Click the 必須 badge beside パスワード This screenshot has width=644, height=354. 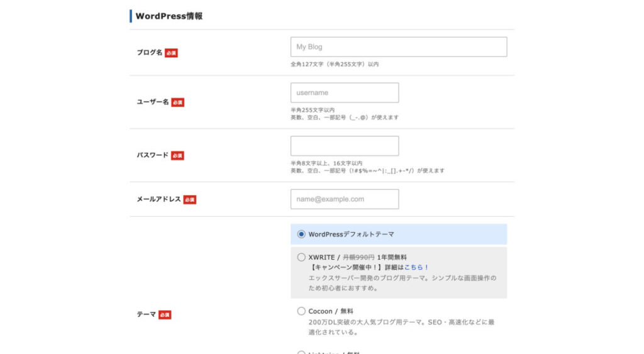point(177,155)
